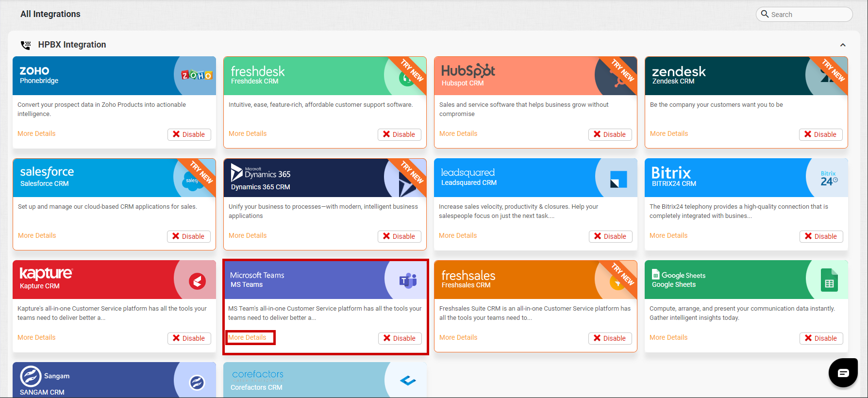Click the Microsoft Teams logo icon
This screenshot has width=868, height=398.
[x=408, y=280]
